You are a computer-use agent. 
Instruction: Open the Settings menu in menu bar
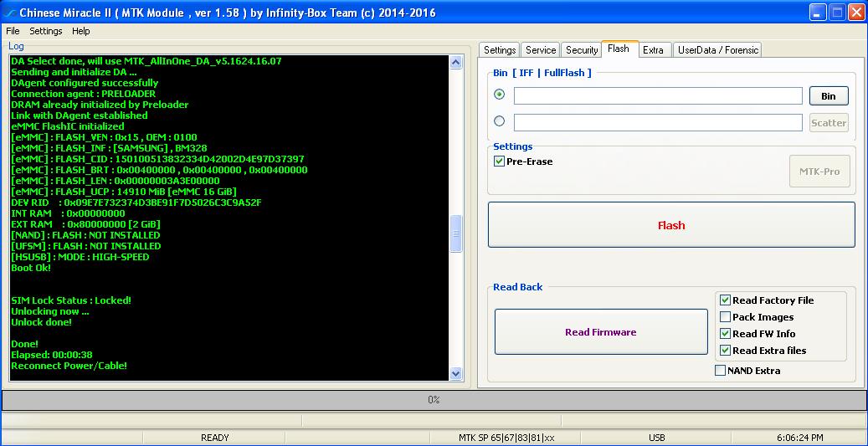[46, 31]
